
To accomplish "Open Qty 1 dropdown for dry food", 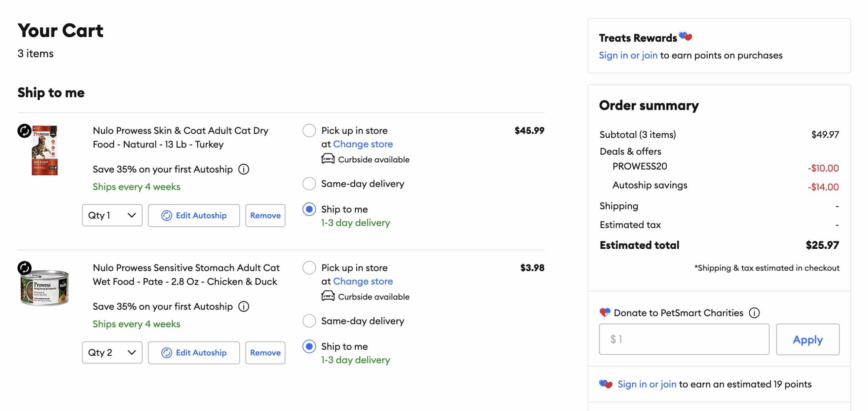I will pyautogui.click(x=112, y=215).
